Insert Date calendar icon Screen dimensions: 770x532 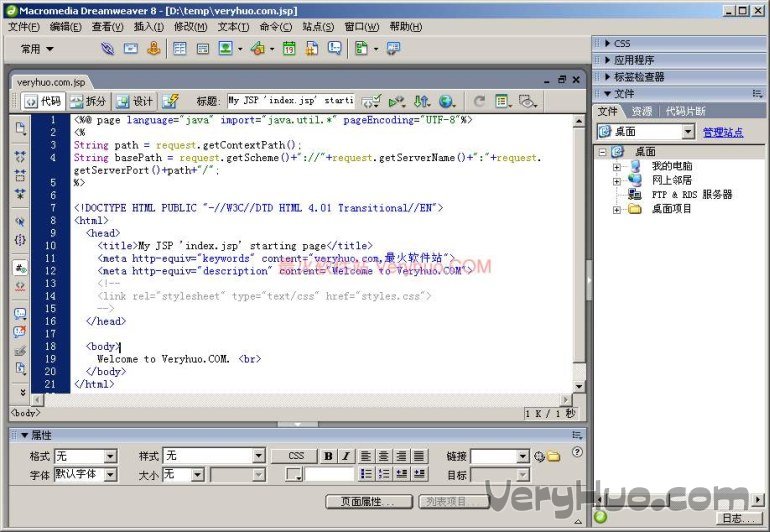coord(289,48)
